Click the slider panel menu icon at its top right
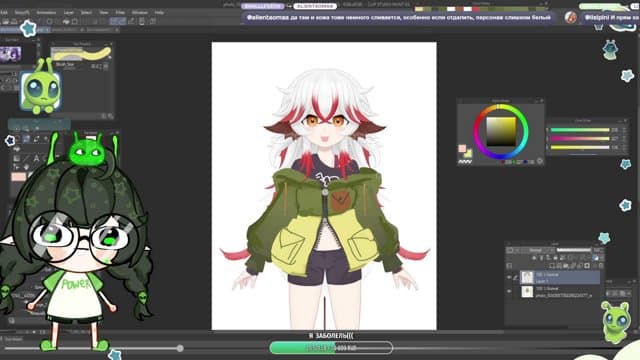This screenshot has height=360, width=640. (625, 121)
